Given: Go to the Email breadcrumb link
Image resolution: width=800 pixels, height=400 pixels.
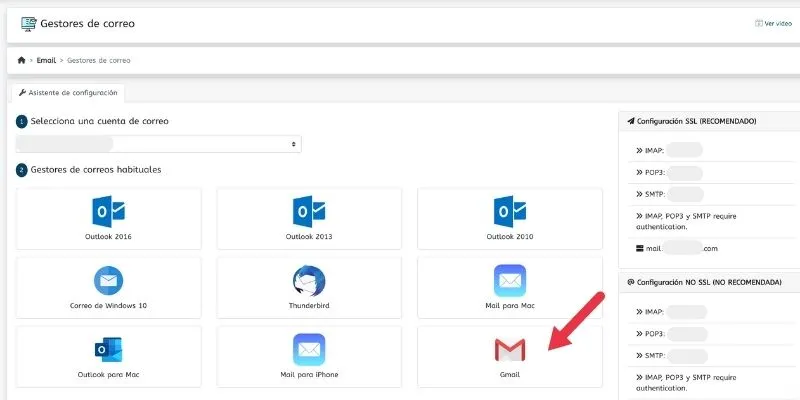Looking at the screenshot, I should click(x=46, y=60).
